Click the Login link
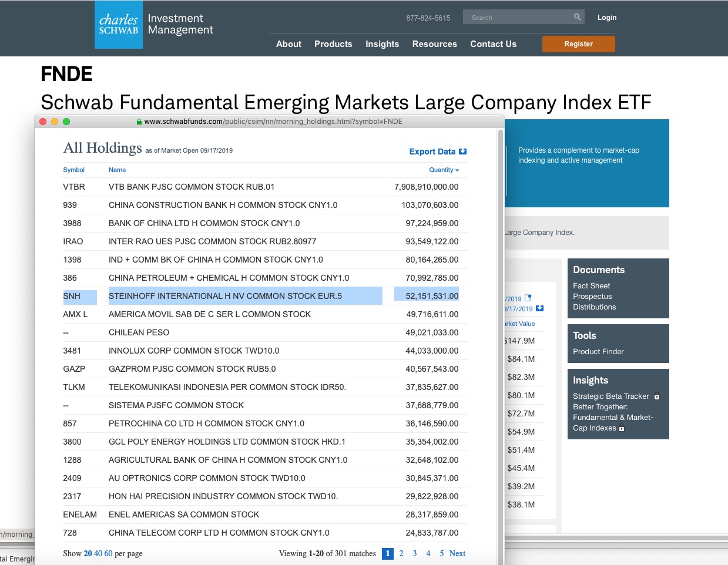 (x=607, y=18)
